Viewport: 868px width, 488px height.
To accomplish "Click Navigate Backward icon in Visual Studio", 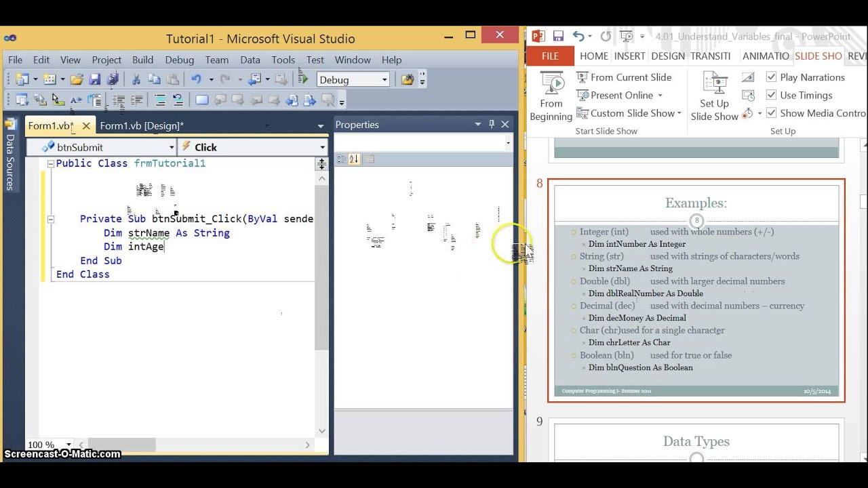I will (x=256, y=79).
